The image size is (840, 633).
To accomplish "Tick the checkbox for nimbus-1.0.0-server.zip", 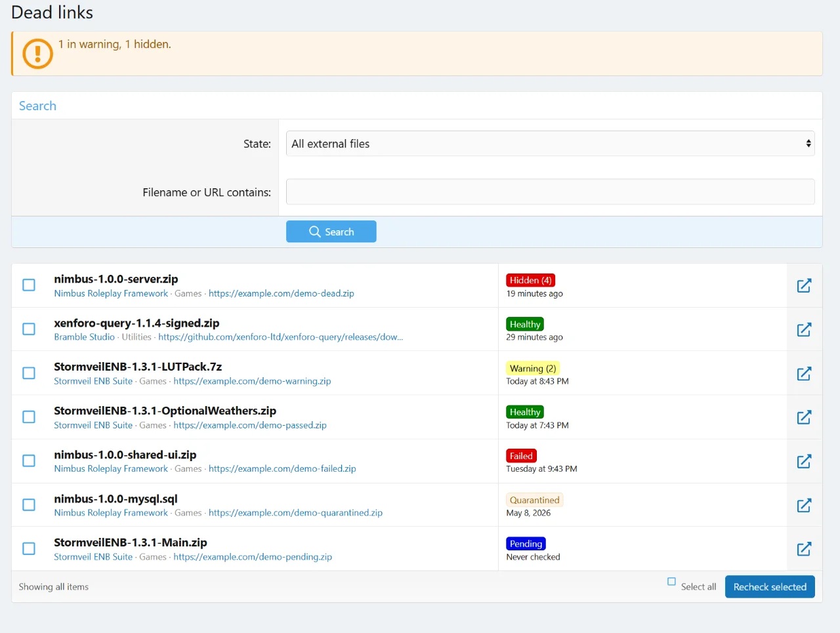I will [x=29, y=285].
